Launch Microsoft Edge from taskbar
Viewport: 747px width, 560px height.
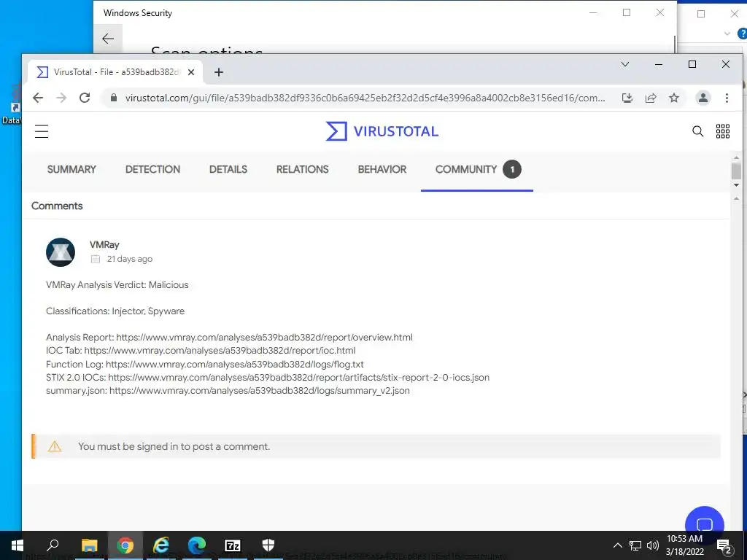point(197,545)
